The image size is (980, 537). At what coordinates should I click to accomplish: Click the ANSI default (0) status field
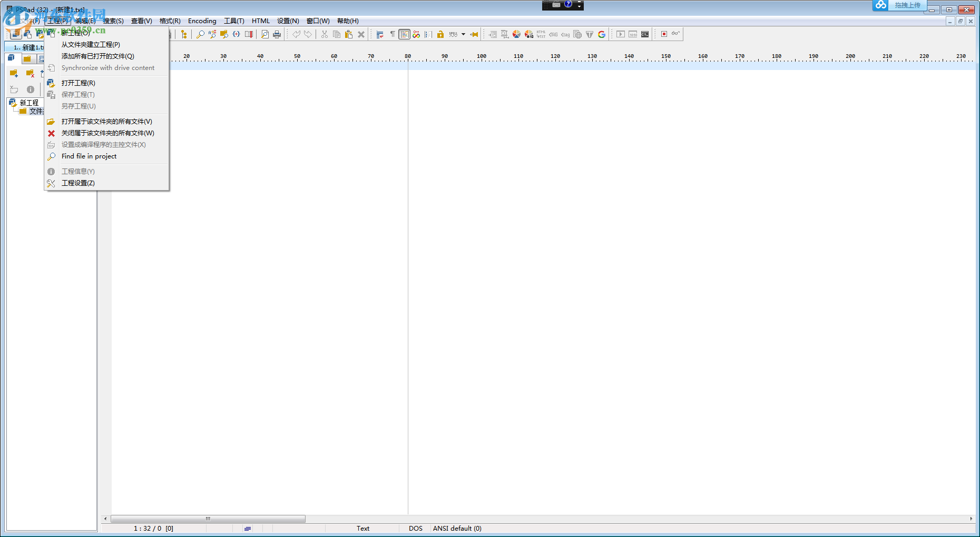click(457, 529)
